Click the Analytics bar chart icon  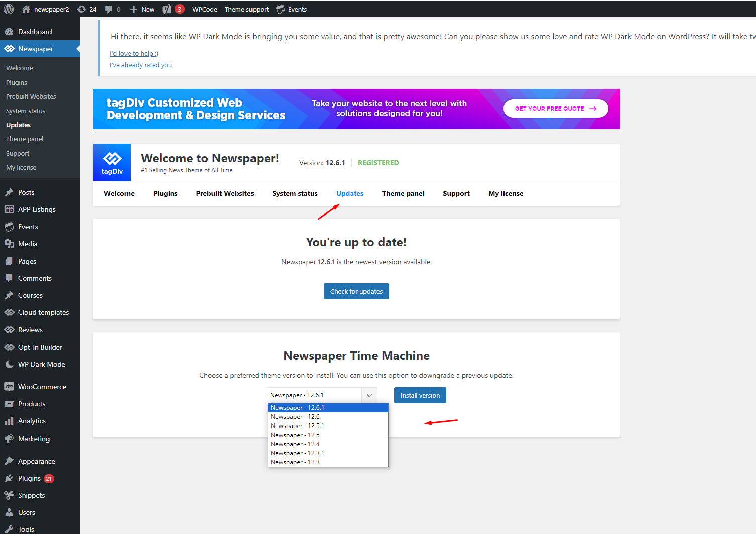click(x=9, y=421)
